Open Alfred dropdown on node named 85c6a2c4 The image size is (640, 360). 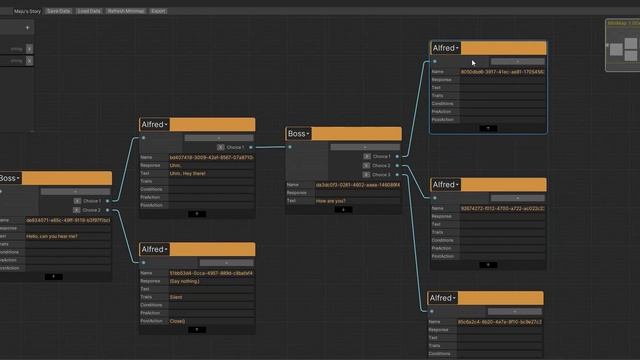tap(442, 298)
